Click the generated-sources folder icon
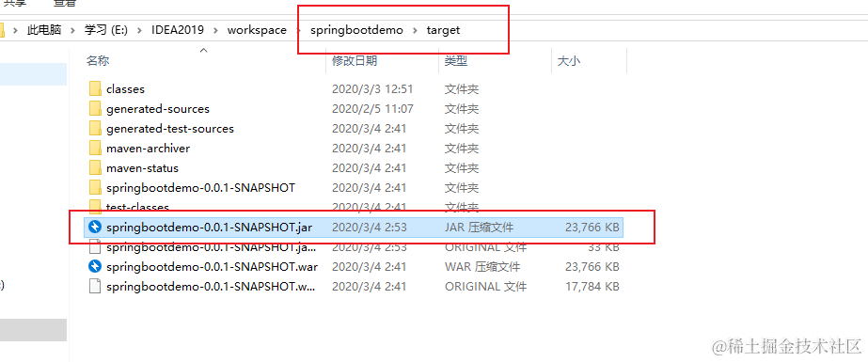This screenshot has width=868, height=362. pyautogui.click(x=95, y=108)
